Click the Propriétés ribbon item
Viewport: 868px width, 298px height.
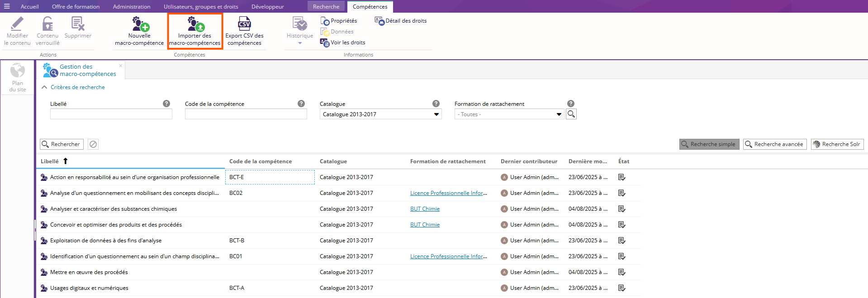pos(339,21)
